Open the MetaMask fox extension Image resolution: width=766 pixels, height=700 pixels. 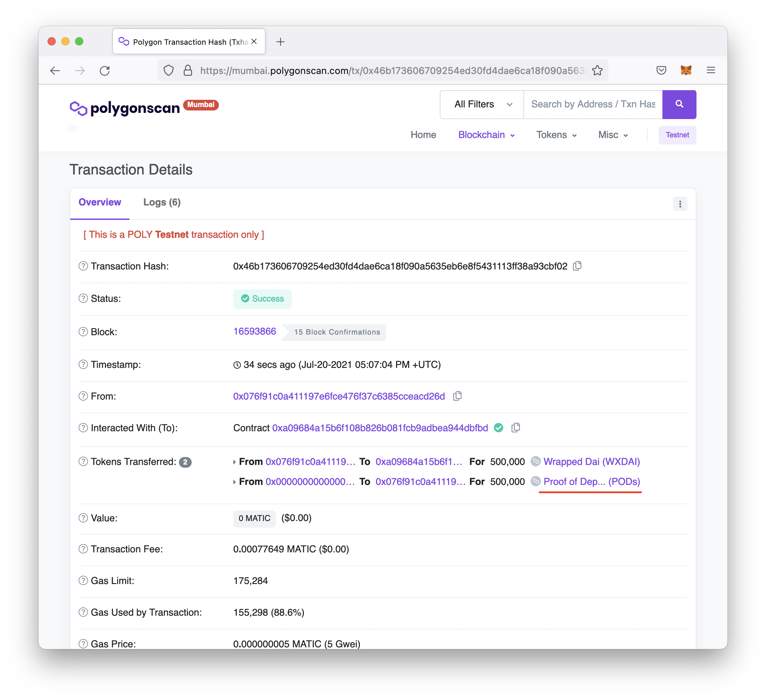(x=686, y=70)
